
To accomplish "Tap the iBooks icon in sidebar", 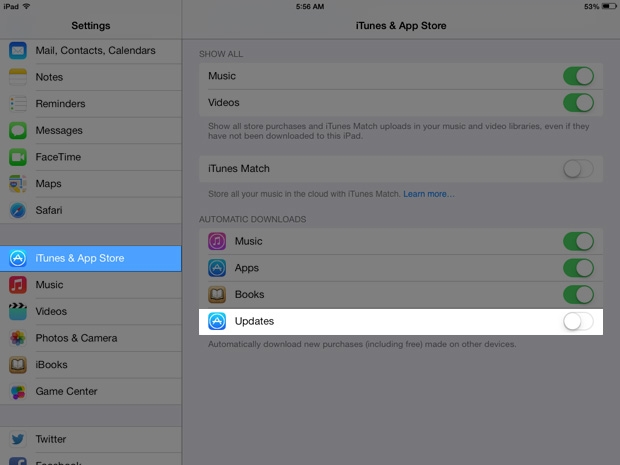I will tap(18, 365).
